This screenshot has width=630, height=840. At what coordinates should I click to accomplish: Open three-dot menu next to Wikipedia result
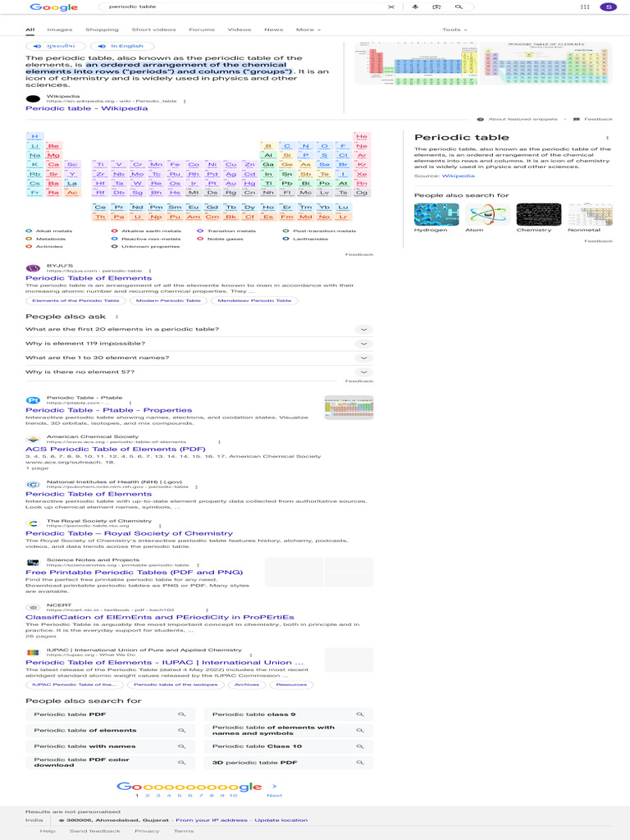185,101
